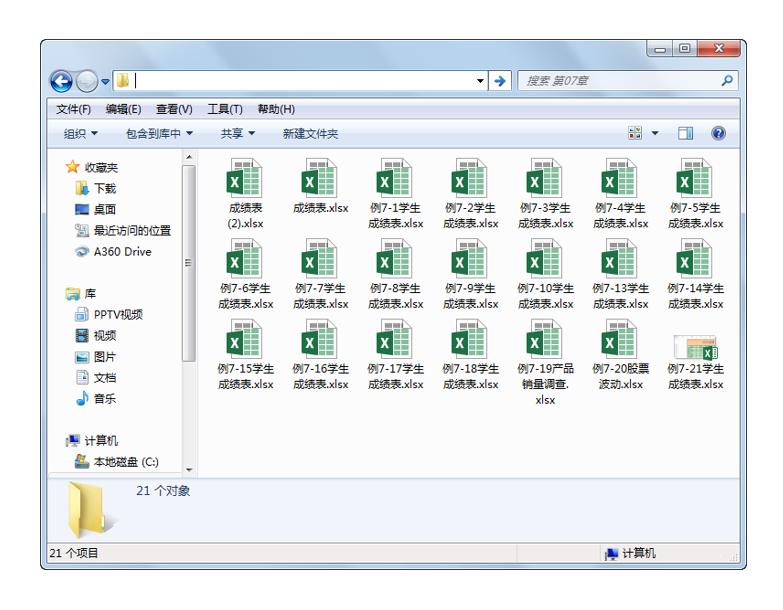Expand the 包含到库中 dropdown
The width and height of the screenshot is (783, 610).
point(159,134)
